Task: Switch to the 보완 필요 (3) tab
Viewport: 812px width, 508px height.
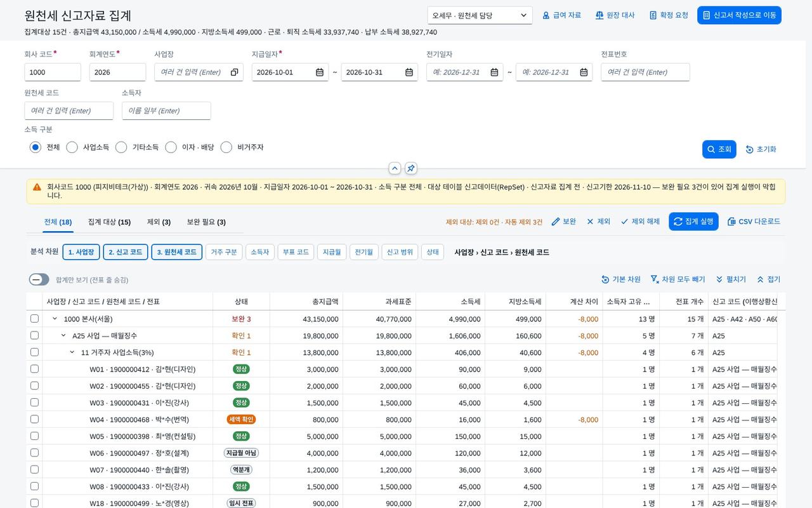Action: click(206, 222)
